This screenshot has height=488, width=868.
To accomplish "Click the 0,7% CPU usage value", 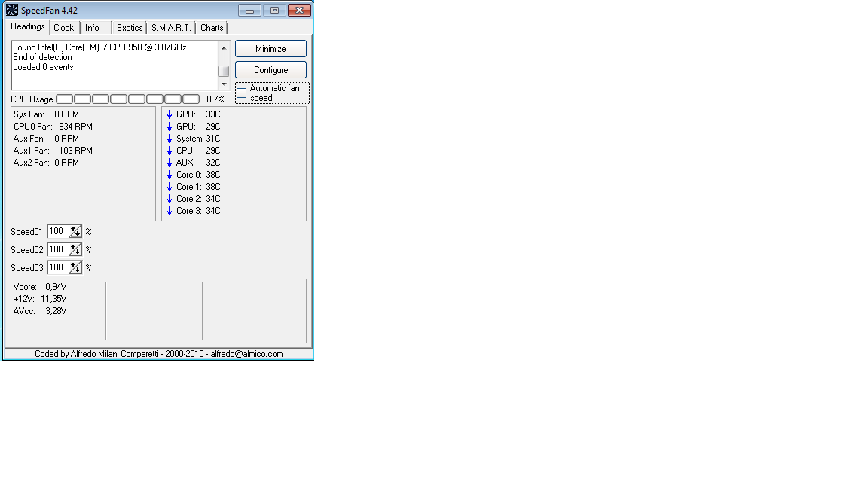I will click(215, 99).
